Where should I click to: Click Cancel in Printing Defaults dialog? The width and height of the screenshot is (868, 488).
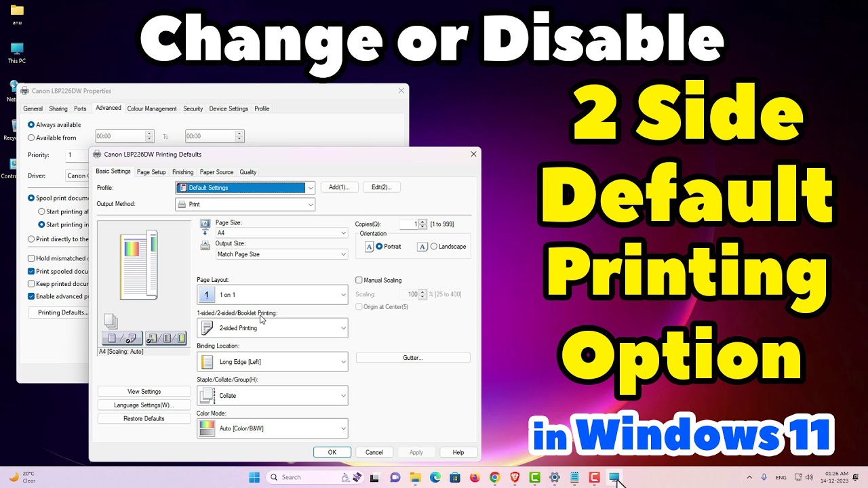click(x=374, y=452)
